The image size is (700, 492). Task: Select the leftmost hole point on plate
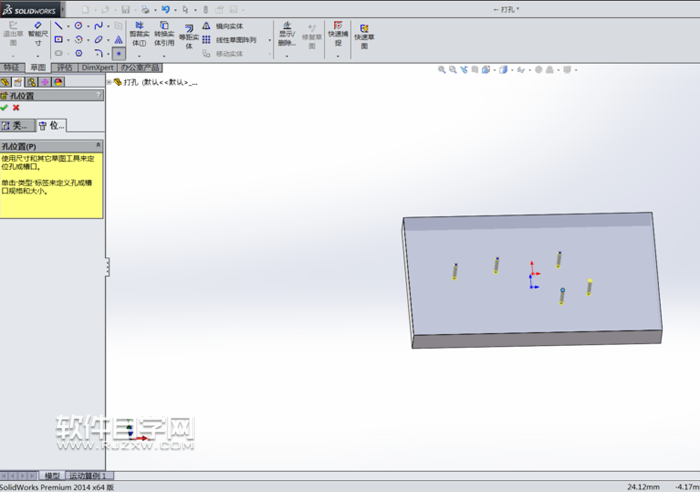pos(455,265)
